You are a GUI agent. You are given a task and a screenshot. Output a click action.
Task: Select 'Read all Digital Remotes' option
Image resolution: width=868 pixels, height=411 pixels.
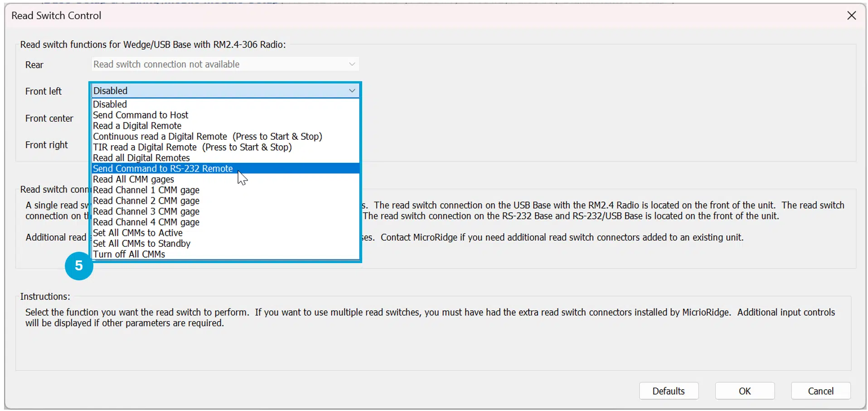[x=226, y=158]
